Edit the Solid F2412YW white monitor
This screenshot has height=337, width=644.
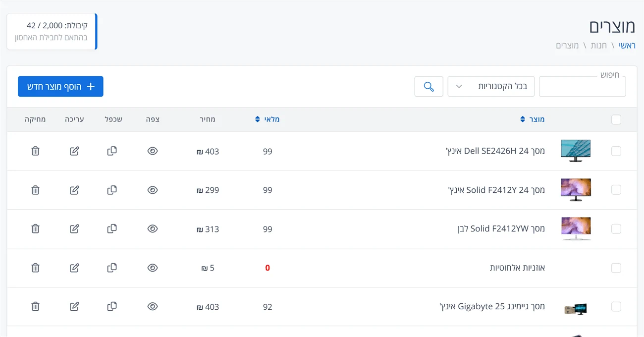[74, 228]
